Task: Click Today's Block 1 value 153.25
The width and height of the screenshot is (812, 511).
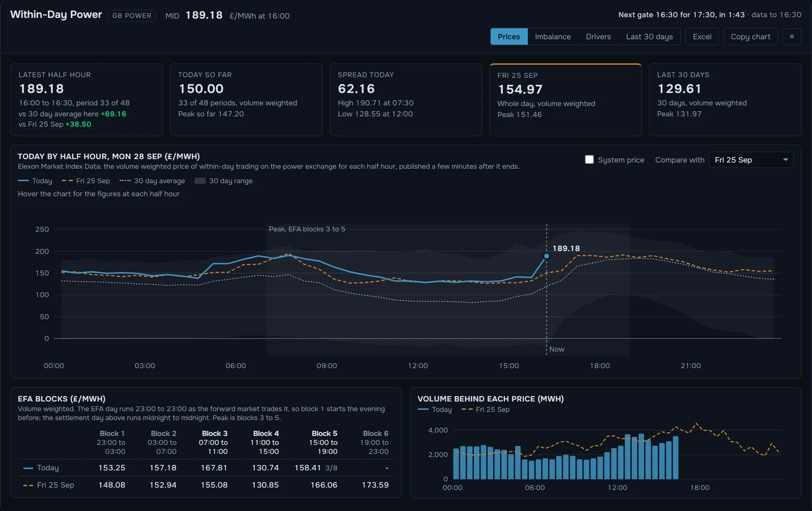Action: (112, 468)
